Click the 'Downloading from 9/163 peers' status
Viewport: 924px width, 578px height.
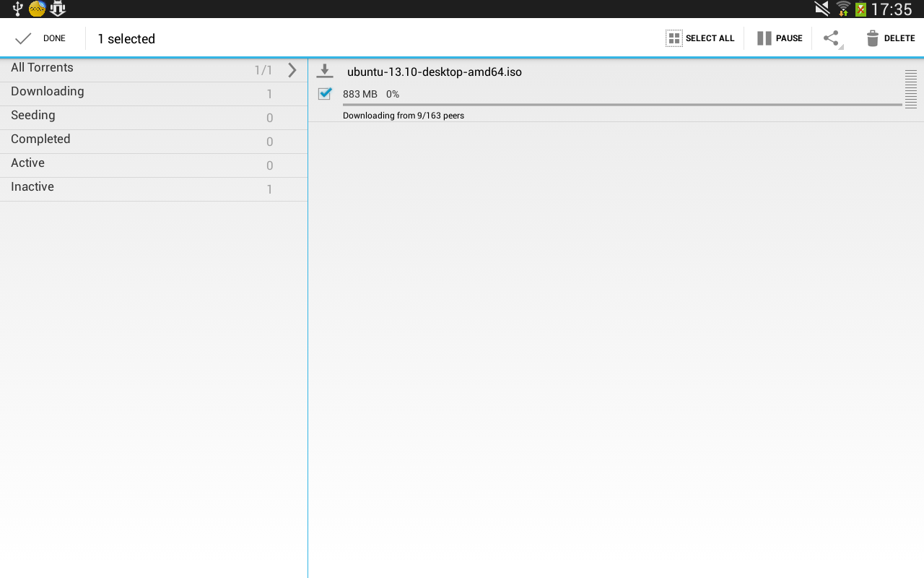[404, 116]
